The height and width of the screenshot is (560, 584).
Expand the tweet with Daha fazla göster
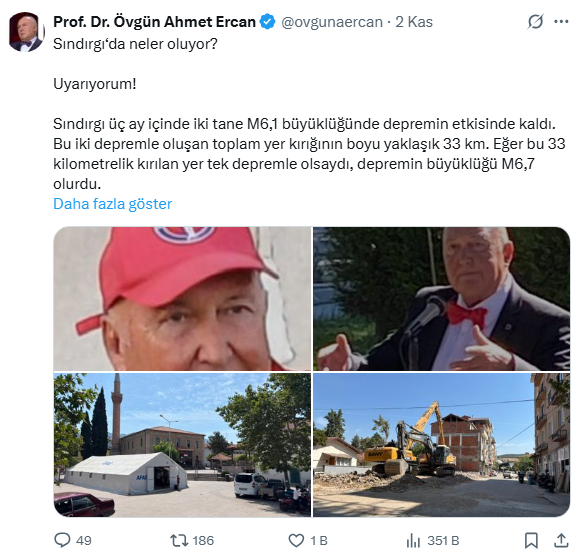(x=112, y=204)
